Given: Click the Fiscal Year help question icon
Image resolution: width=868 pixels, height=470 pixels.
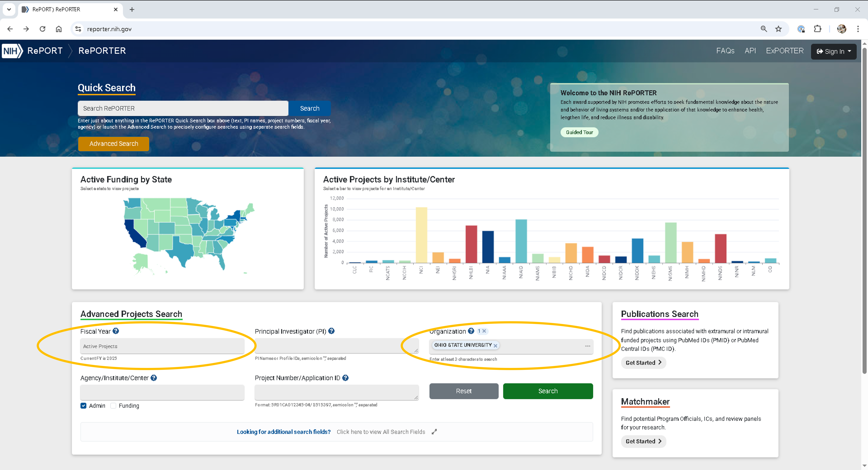Looking at the screenshot, I should click(116, 331).
